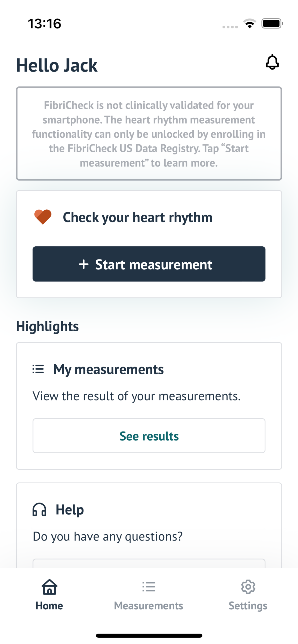
Task: Tap the battery indicator in status bar
Action: pos(272,23)
